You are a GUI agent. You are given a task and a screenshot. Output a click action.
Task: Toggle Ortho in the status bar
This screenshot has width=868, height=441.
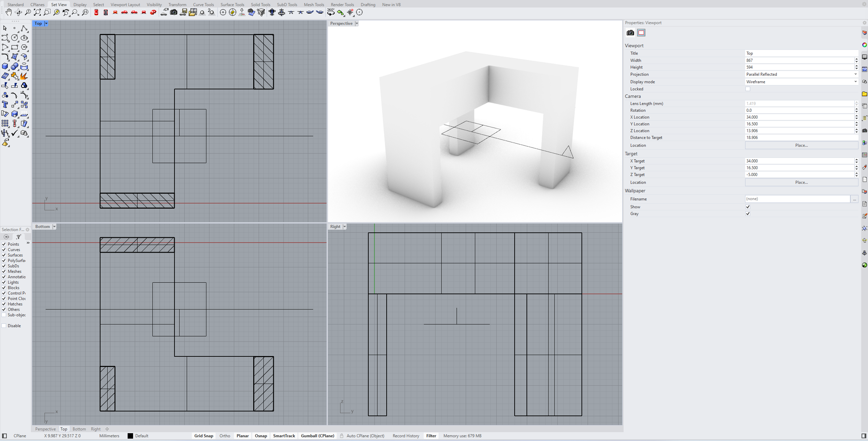tap(225, 436)
